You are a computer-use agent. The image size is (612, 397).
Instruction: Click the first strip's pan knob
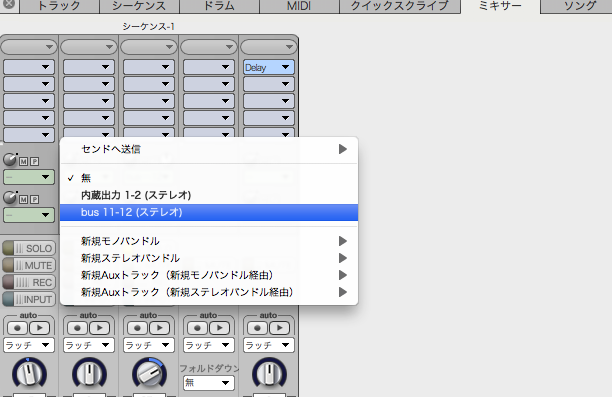29,374
